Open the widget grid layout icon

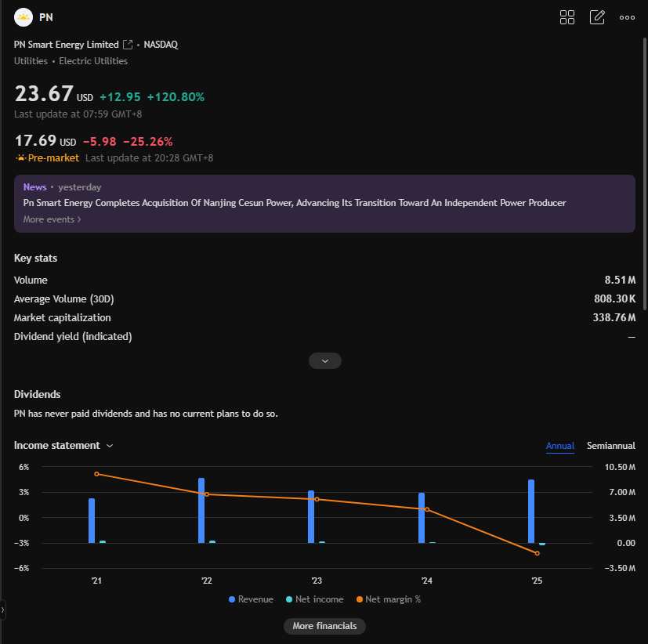[567, 17]
